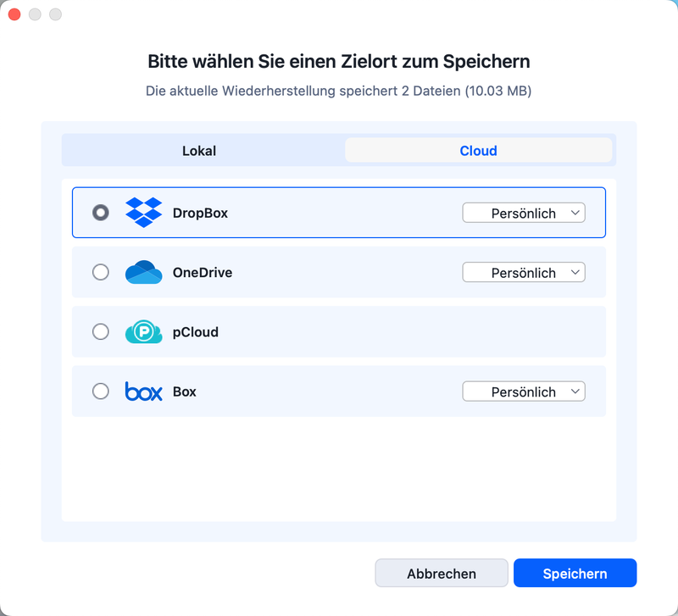Select the OneDrive radio button
This screenshot has height=616, width=678.
point(101,273)
